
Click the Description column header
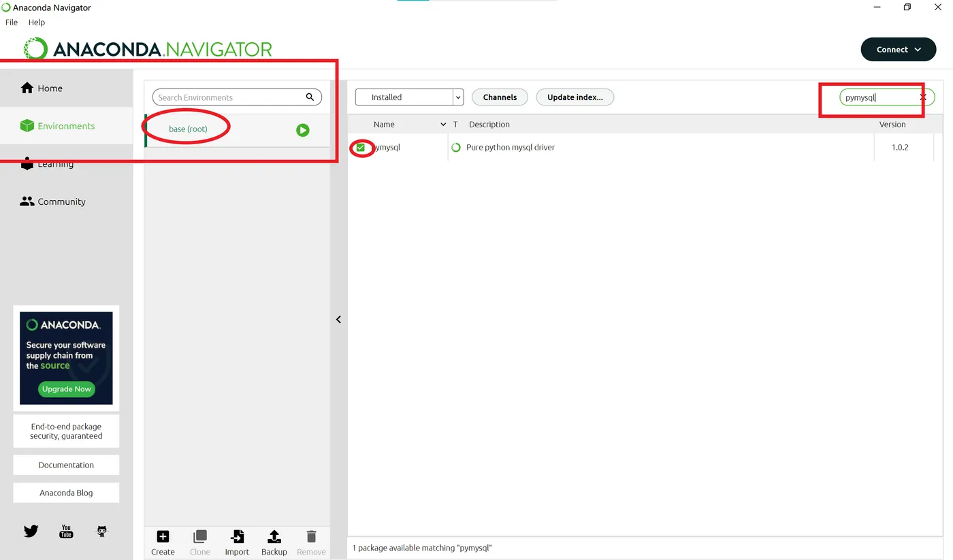[489, 125]
